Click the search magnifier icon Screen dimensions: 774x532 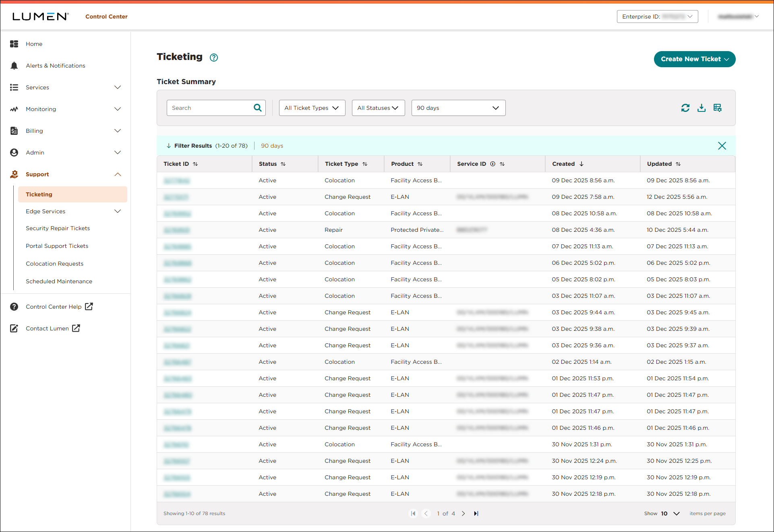coord(258,108)
